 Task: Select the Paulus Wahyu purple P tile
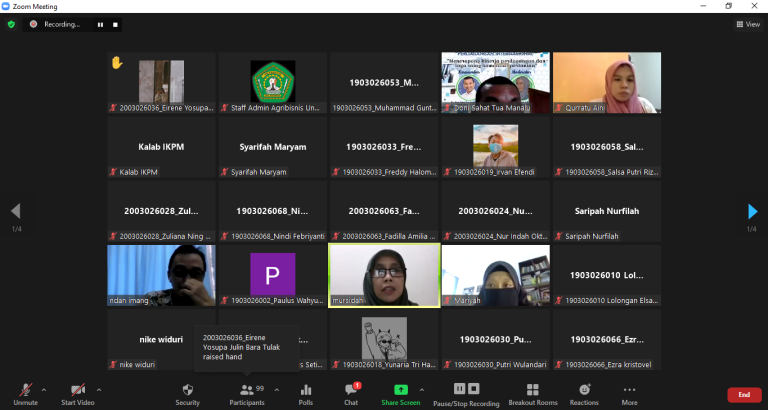[273, 276]
